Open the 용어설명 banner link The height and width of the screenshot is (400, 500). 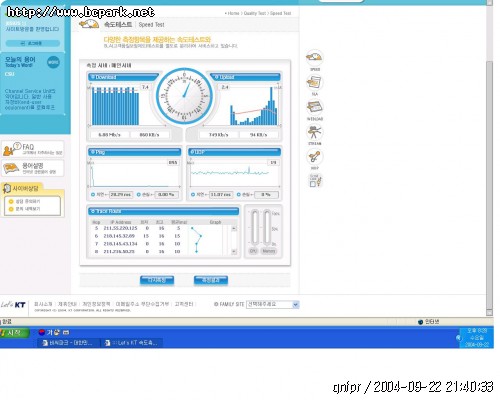[33, 168]
